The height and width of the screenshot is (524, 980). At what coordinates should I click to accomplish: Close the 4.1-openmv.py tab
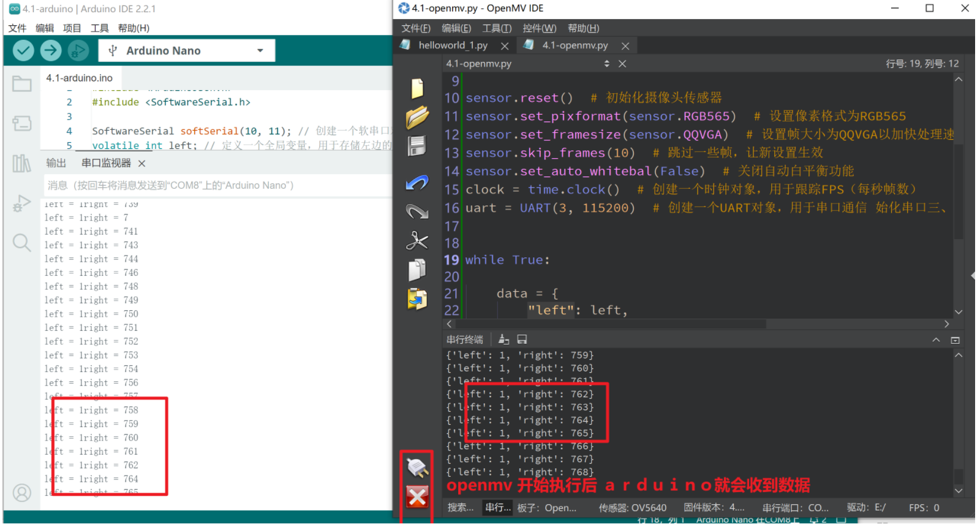(625, 46)
